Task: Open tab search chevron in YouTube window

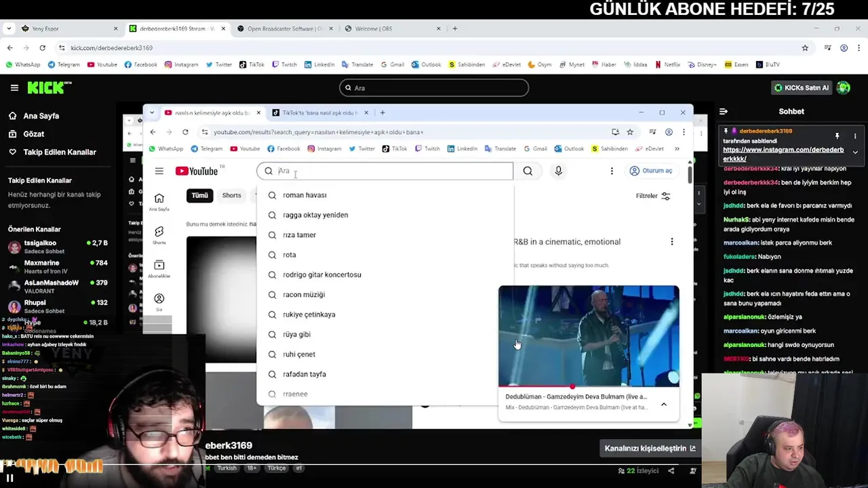Action: pyautogui.click(x=152, y=113)
